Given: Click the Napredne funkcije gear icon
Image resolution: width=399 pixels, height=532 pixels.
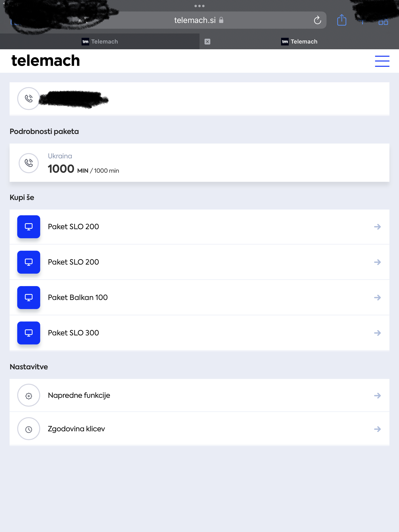Looking at the screenshot, I should (29, 395).
